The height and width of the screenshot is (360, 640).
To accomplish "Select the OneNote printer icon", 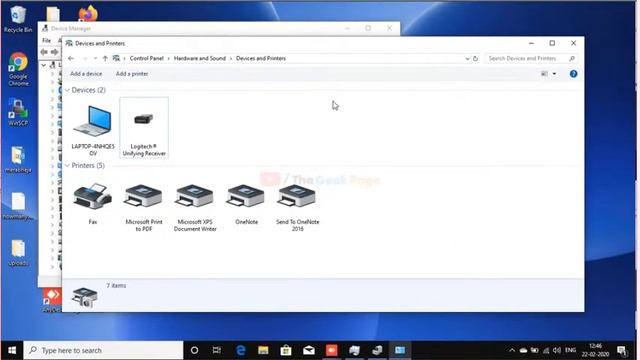I will click(246, 203).
